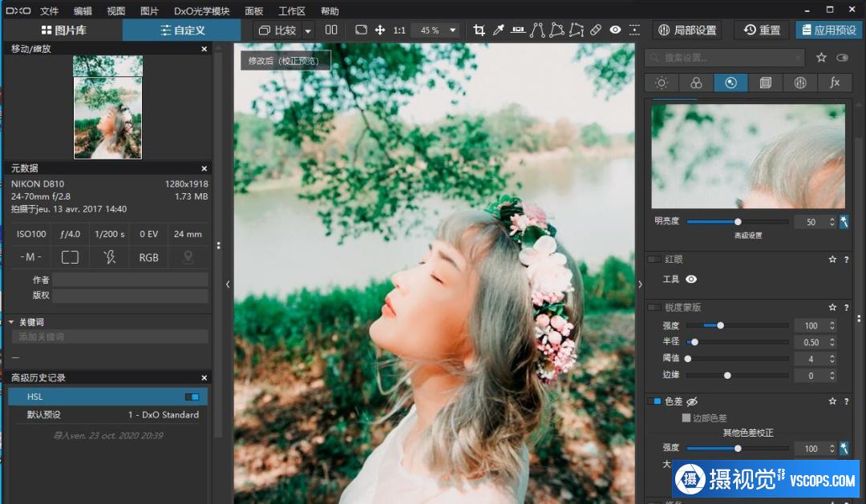Show favorite corrections star filter
The width and height of the screenshot is (866, 504).
click(821, 58)
